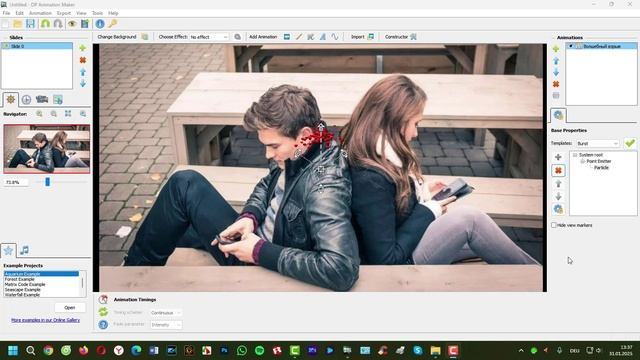
Task: Open the Animation menu
Action: (x=40, y=13)
